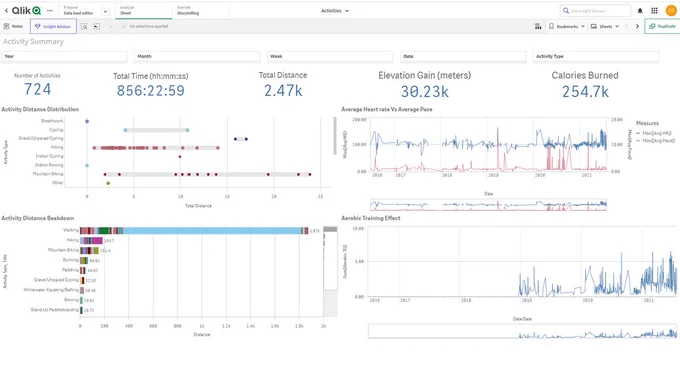Open the Activity Type filter pane
This screenshot has height=374, width=680.
click(x=596, y=56)
